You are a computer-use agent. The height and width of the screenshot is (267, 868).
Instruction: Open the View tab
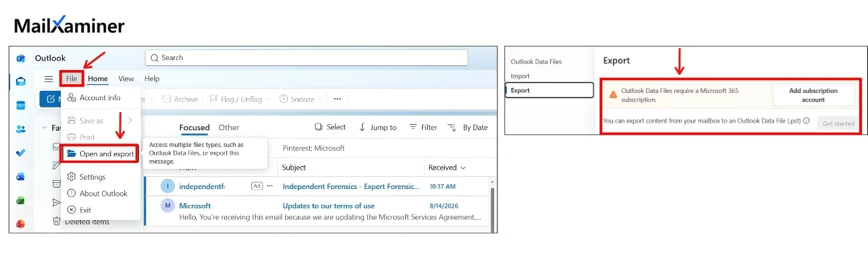(x=126, y=79)
